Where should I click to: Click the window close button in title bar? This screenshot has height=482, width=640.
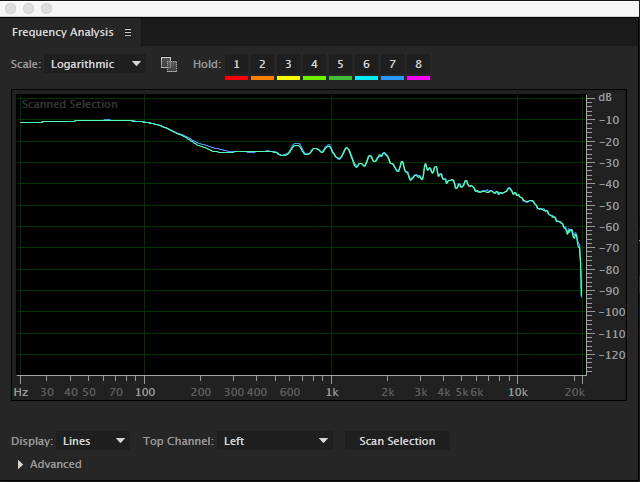click(11, 8)
